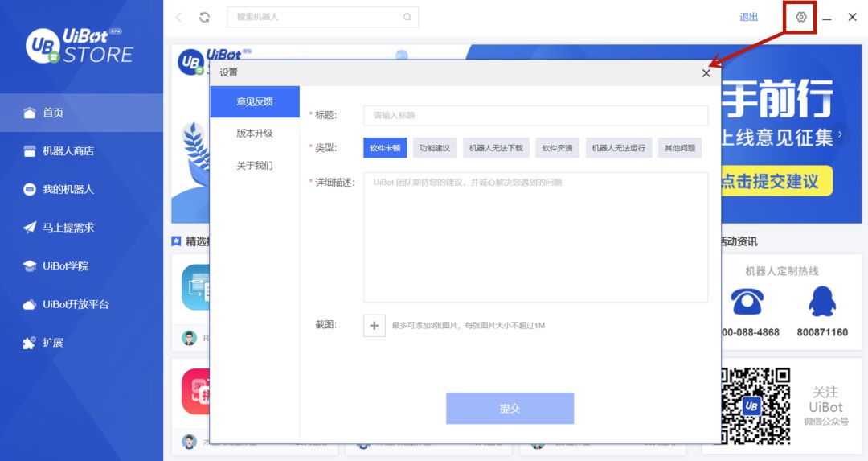The image size is (868, 461).
Task: Click the 标题 title input field
Action: pyautogui.click(x=535, y=115)
